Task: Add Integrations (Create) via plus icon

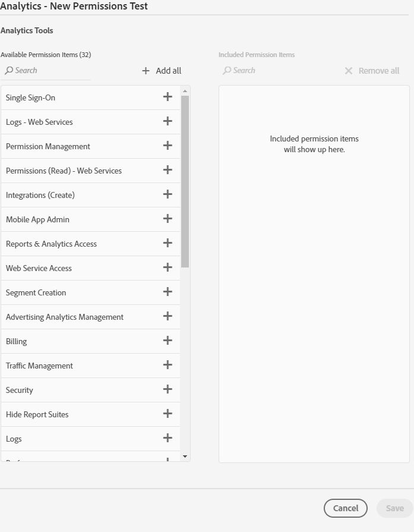Action: click(168, 194)
